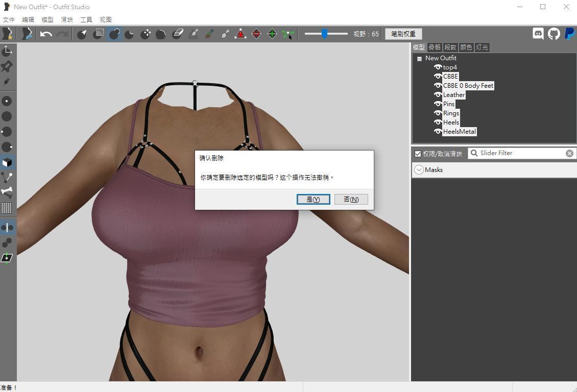The width and height of the screenshot is (577, 392).
Task: Hide the Leather mesh with its eye toggle
Action: pos(438,94)
